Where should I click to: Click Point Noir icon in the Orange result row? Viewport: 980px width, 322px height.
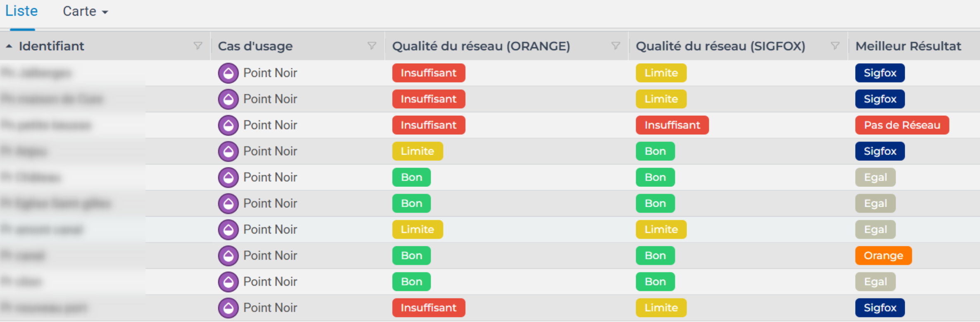(228, 256)
